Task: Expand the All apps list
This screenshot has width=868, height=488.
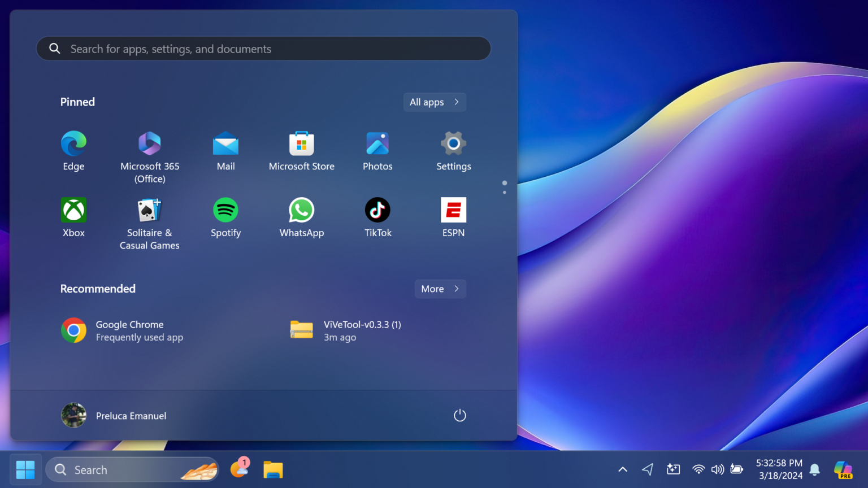Action: pyautogui.click(x=435, y=102)
